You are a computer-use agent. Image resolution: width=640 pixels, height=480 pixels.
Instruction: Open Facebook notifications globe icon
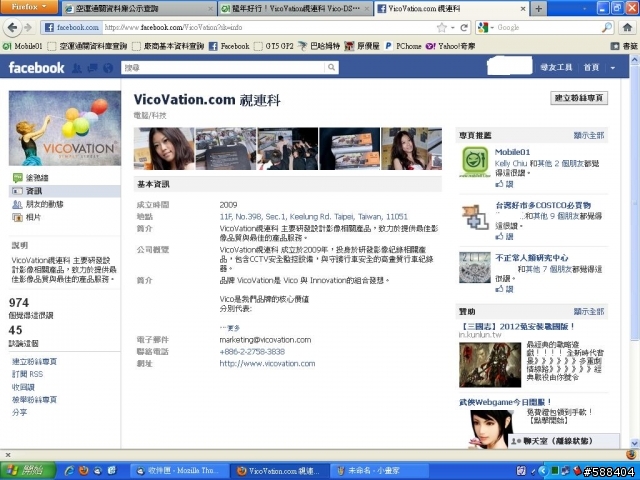(x=108, y=68)
